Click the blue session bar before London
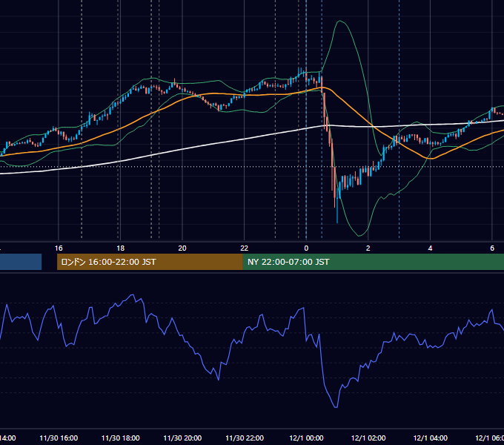Screen dimensions: 504x445 pyautogui.click(x=21, y=262)
